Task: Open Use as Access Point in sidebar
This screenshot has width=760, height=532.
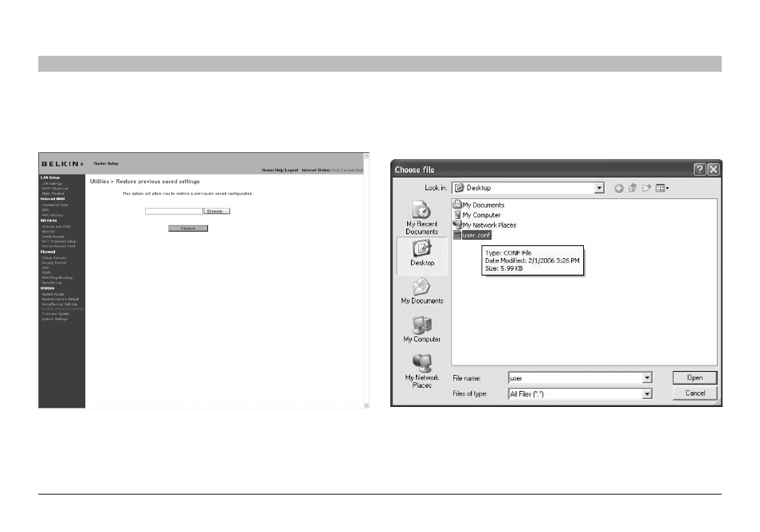Action: tap(58, 246)
